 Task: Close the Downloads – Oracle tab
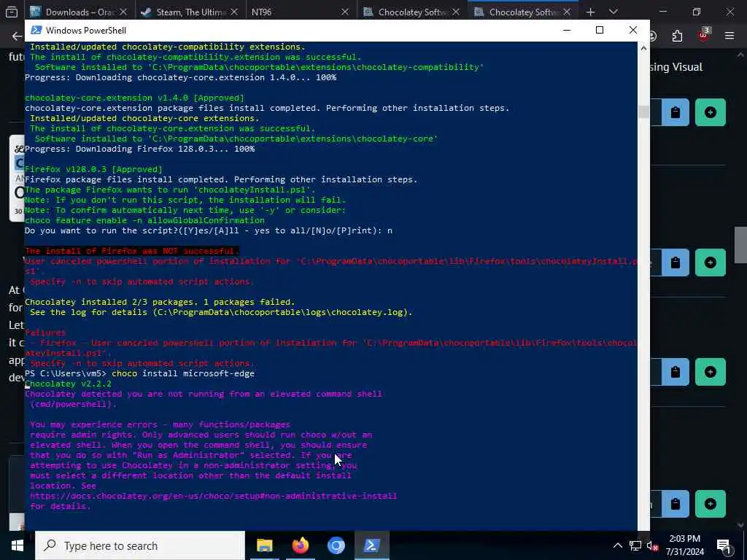point(123,12)
